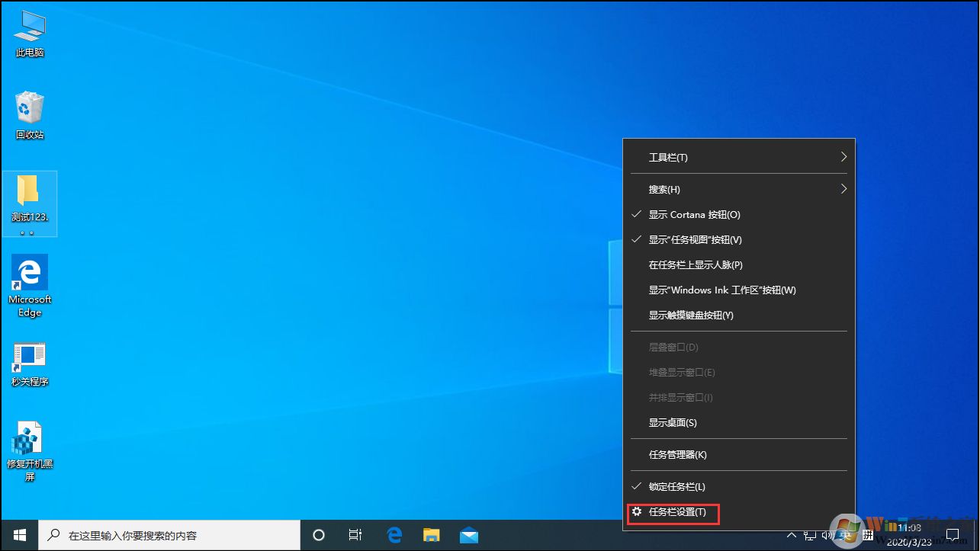980x551 pixels.
Task: Open the Action Center notification icon
Action: [x=954, y=535]
